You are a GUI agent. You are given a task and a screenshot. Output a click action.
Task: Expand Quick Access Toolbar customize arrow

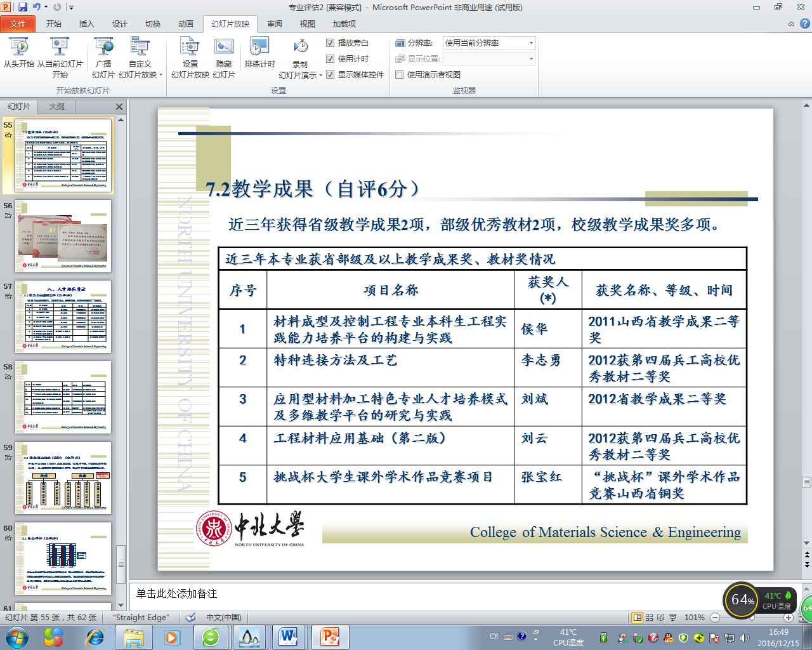click(71, 8)
